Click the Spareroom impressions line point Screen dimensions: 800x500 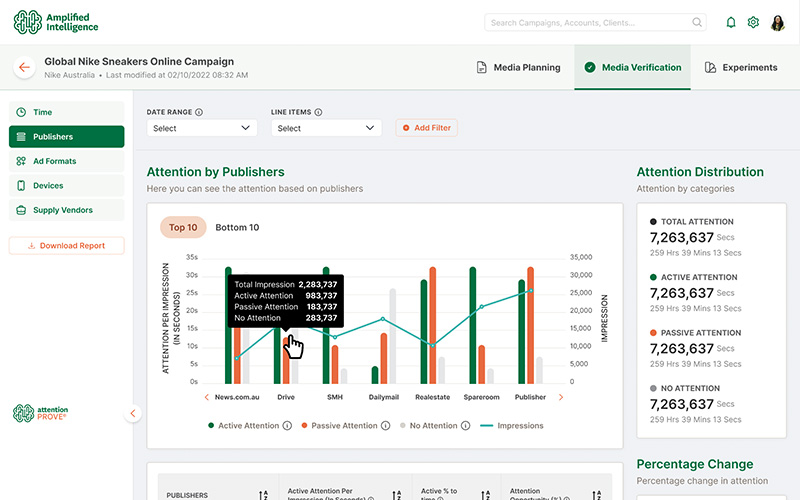[481, 307]
